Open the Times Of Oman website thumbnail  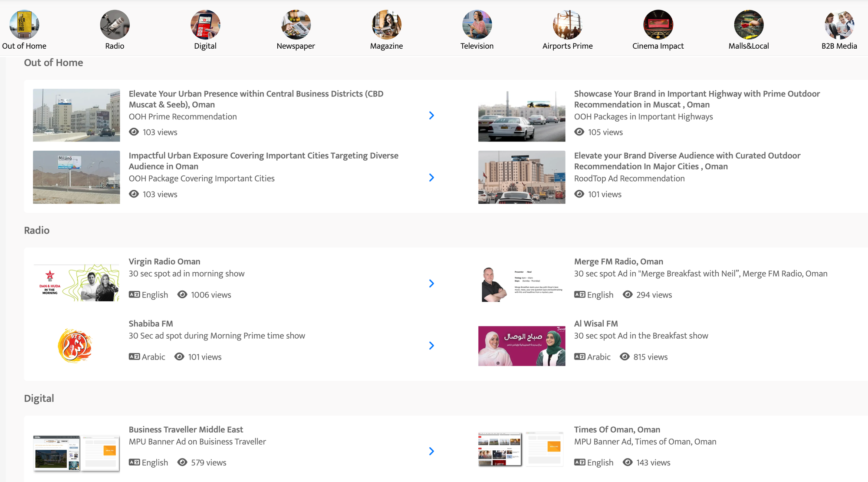click(521, 450)
